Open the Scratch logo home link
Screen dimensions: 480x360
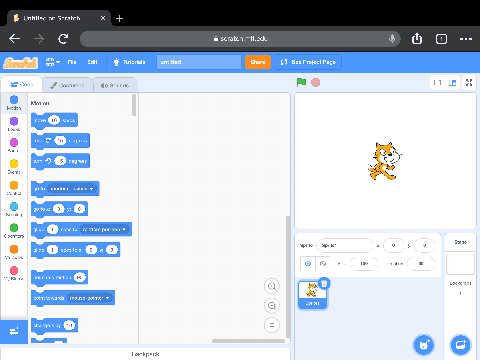tap(20, 63)
